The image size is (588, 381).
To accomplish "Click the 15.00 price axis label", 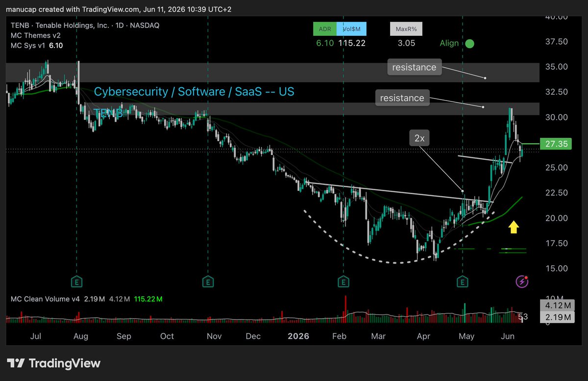I will coord(556,269).
